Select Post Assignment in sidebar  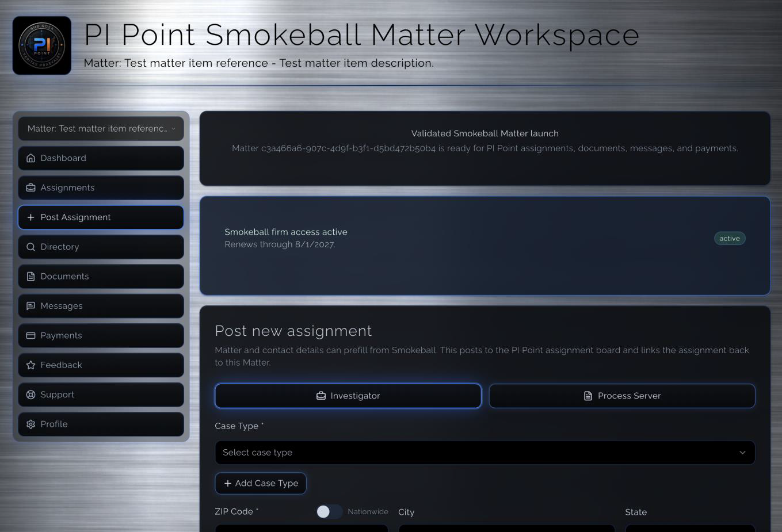[x=101, y=217]
